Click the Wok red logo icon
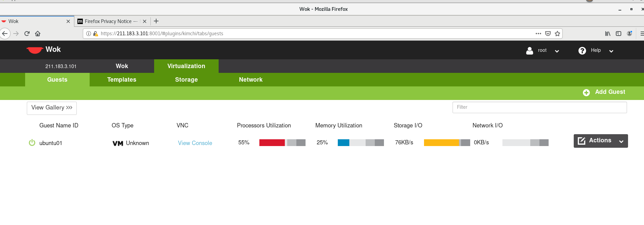Image resolution: width=644 pixels, height=225 pixels. click(x=35, y=50)
